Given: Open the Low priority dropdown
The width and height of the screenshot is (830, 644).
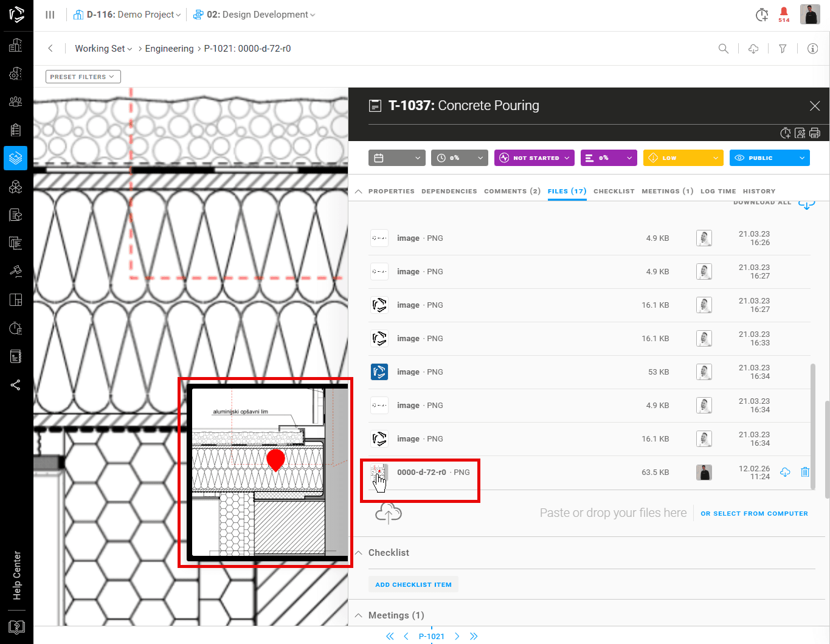Looking at the screenshot, I should [x=683, y=158].
